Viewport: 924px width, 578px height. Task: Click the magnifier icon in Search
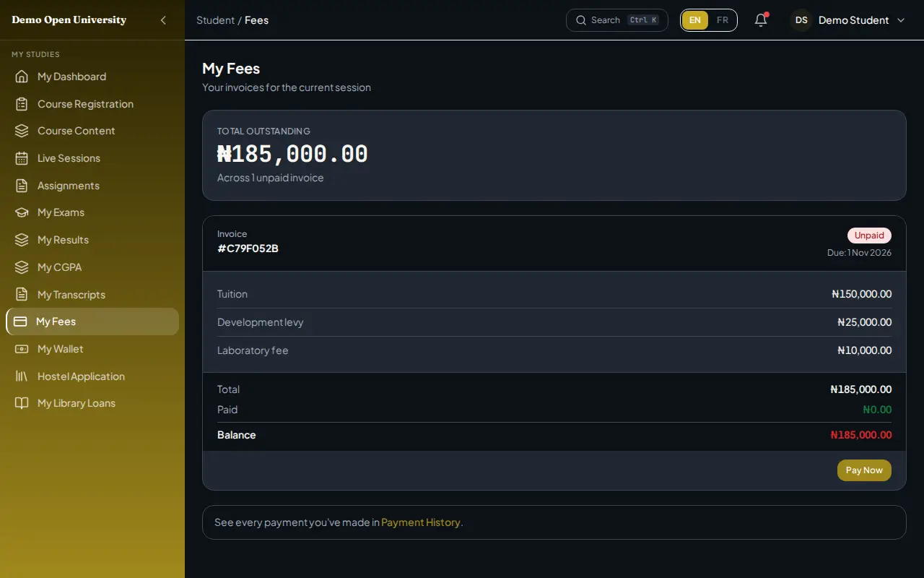click(x=581, y=20)
